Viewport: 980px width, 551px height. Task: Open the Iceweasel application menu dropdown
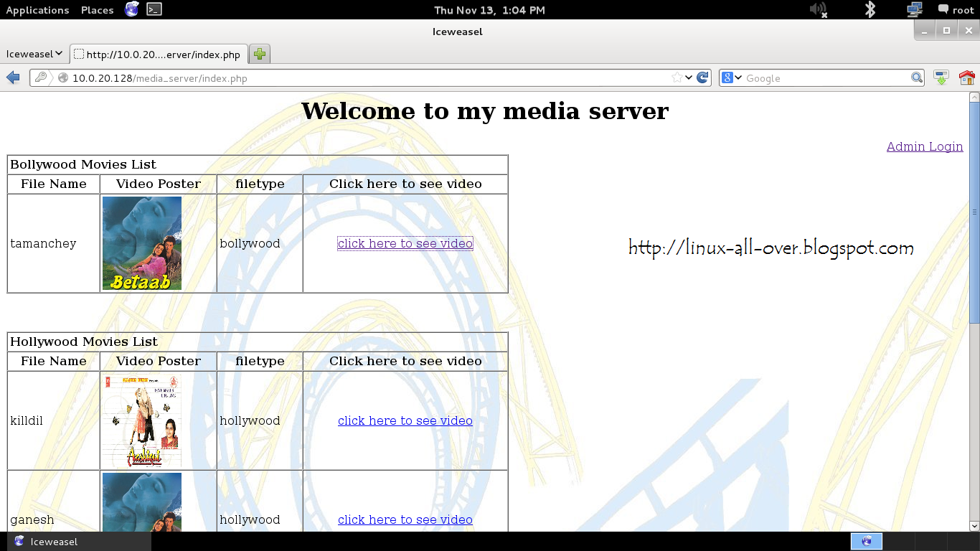pyautogui.click(x=34, y=54)
